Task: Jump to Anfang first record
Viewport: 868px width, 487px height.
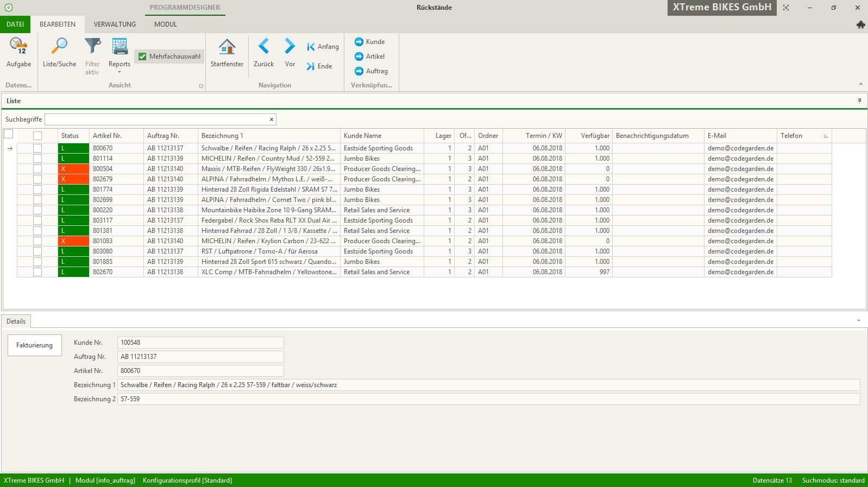Action: coord(322,47)
